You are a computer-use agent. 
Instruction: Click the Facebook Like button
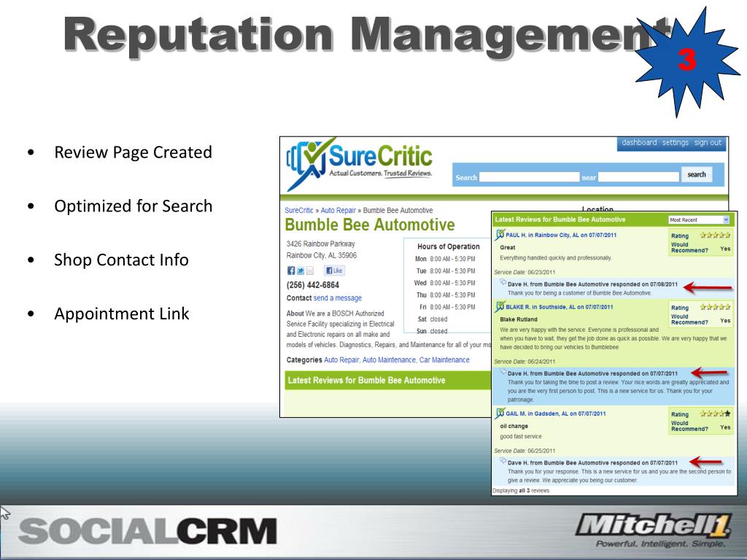coord(334,271)
